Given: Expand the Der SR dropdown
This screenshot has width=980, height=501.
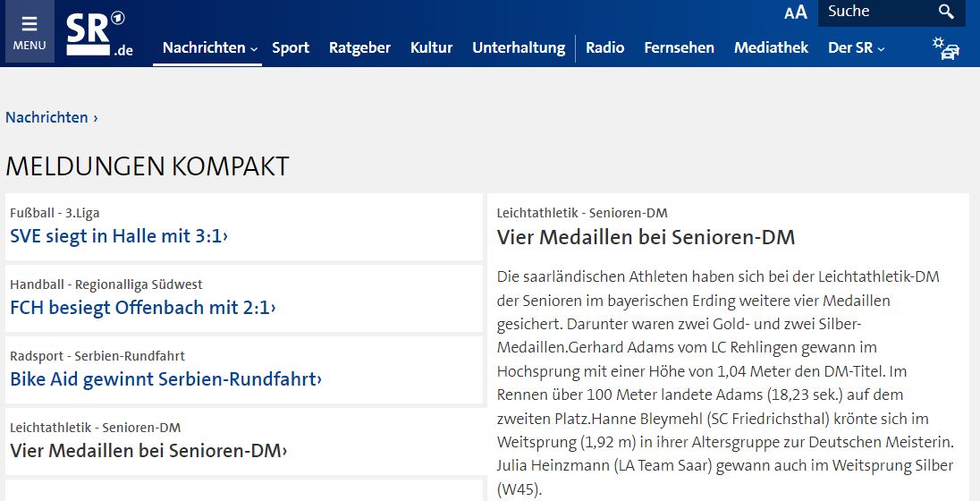Looking at the screenshot, I should (x=856, y=48).
